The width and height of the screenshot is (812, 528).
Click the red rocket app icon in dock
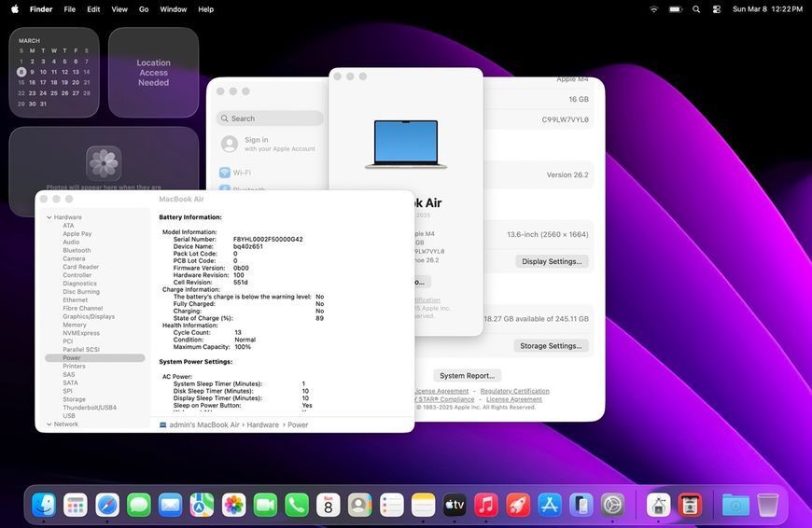pos(518,505)
